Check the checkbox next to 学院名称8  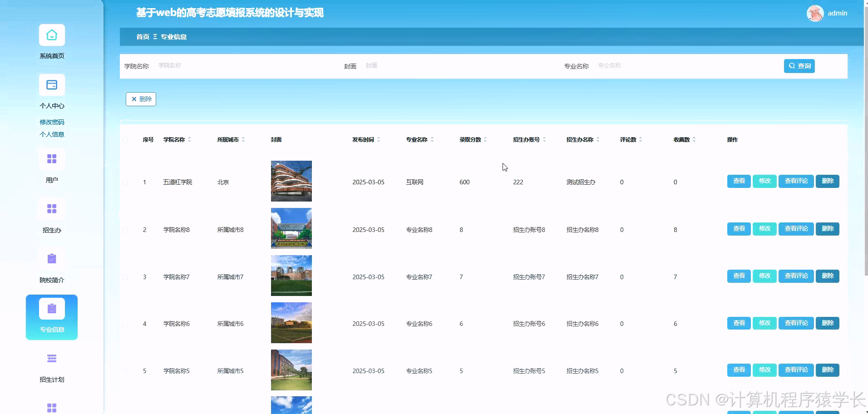(126, 230)
